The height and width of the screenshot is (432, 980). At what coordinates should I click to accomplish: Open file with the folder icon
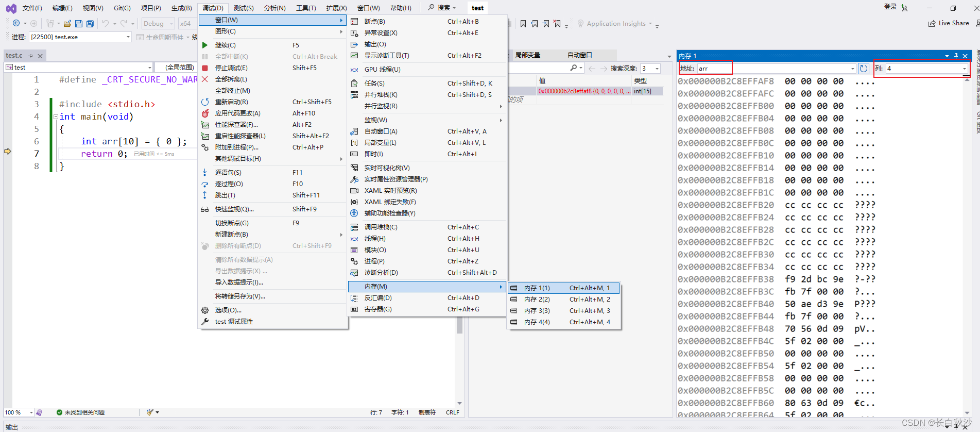pos(67,23)
